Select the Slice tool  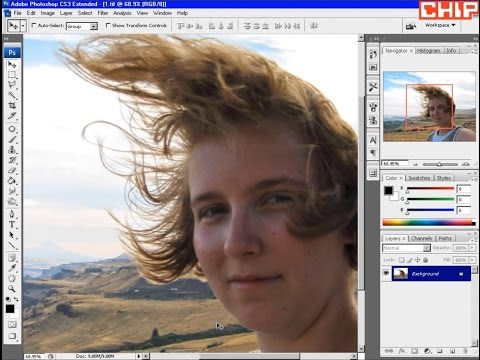[x=12, y=116]
